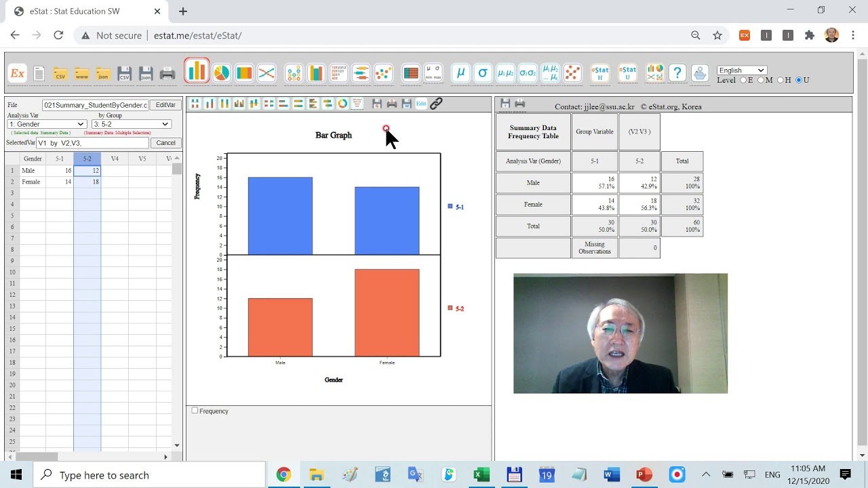This screenshot has width=868, height=488.
Task: Click the Ex example data icon
Action: tap(17, 73)
